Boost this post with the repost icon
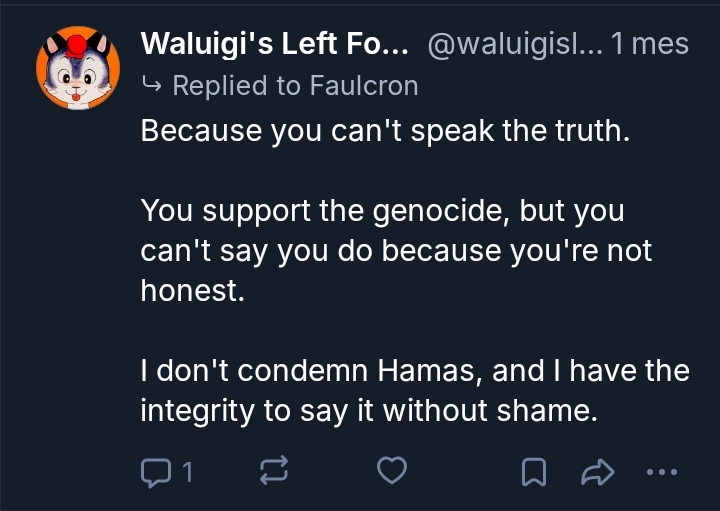 [x=275, y=469]
